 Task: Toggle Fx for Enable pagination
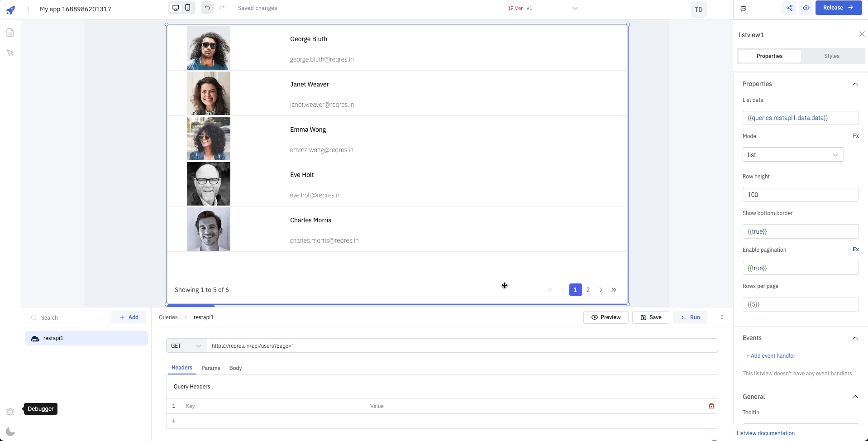(x=855, y=249)
